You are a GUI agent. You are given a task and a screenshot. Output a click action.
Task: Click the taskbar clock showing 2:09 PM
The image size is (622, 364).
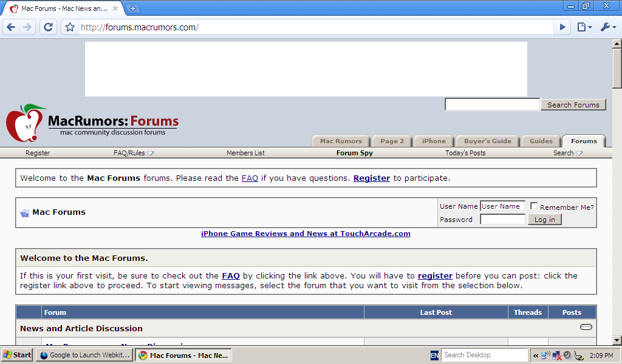pos(601,356)
